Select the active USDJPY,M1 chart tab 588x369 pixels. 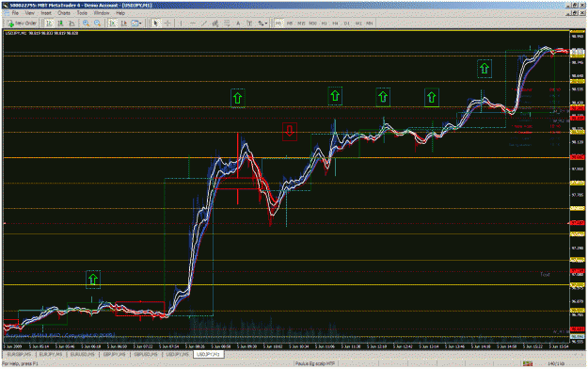(x=209, y=354)
